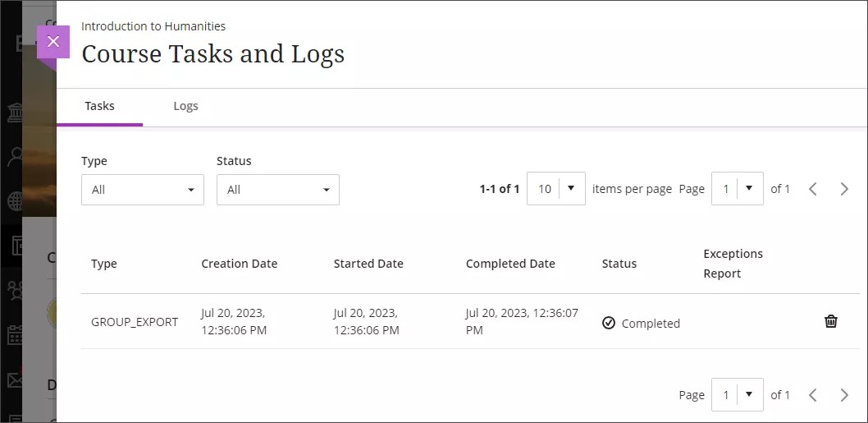The width and height of the screenshot is (868, 423).
Task: Open the top Page number selector
Action: [737, 189]
